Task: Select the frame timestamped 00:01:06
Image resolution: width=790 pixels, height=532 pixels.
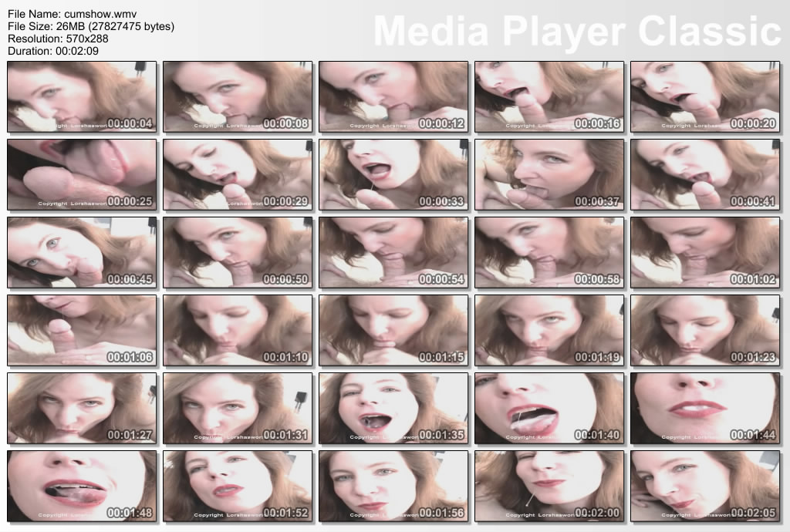Action: pyautogui.click(x=82, y=331)
